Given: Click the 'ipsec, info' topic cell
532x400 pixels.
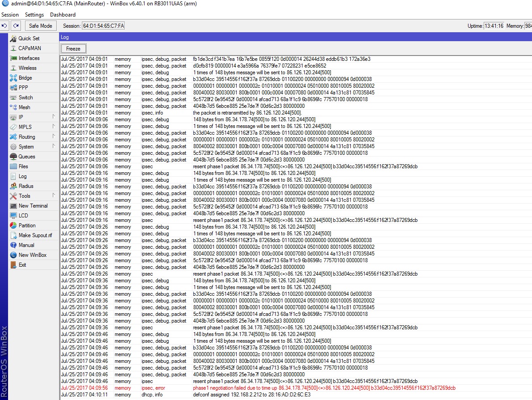Looking at the screenshot, I should pos(152,113).
